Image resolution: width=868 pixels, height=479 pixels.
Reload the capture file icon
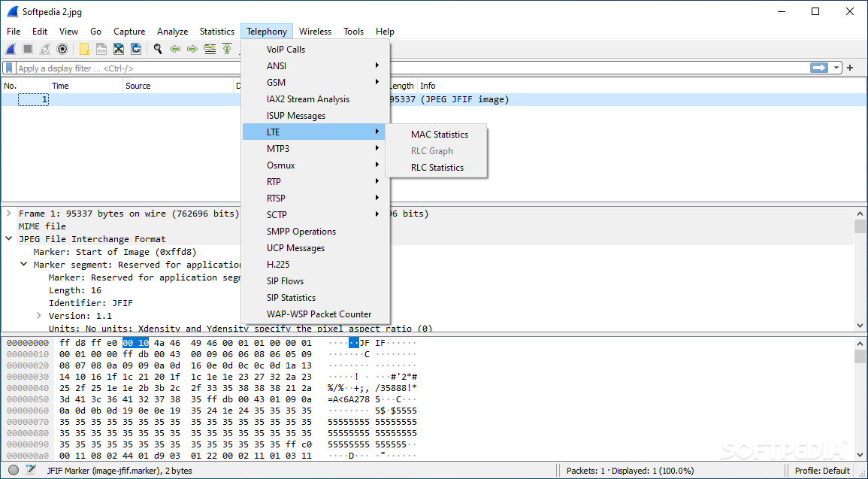(x=135, y=49)
